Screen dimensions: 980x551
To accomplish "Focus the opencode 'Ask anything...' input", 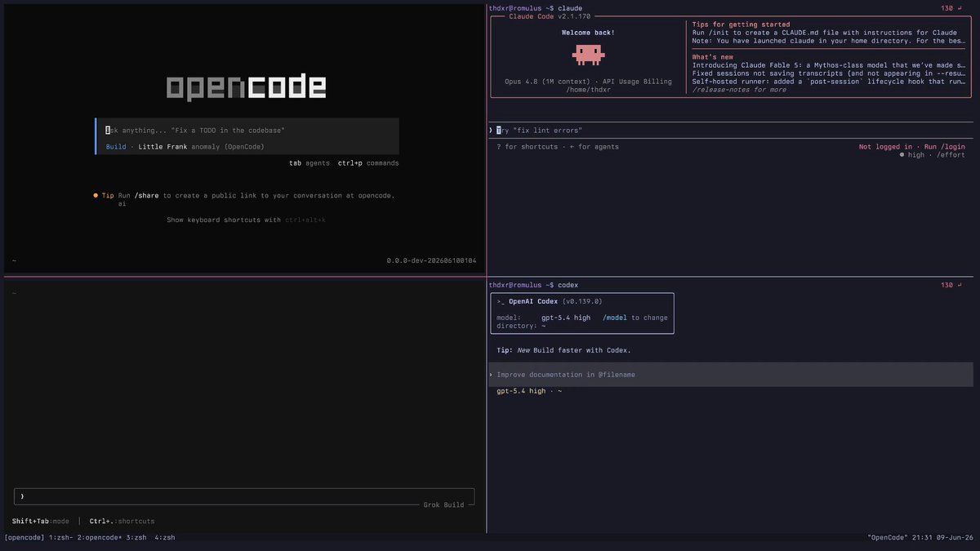I will [247, 130].
